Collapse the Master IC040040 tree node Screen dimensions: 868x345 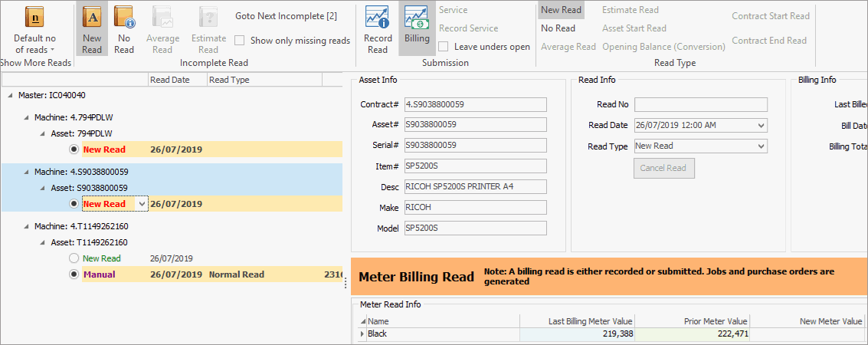11,95
